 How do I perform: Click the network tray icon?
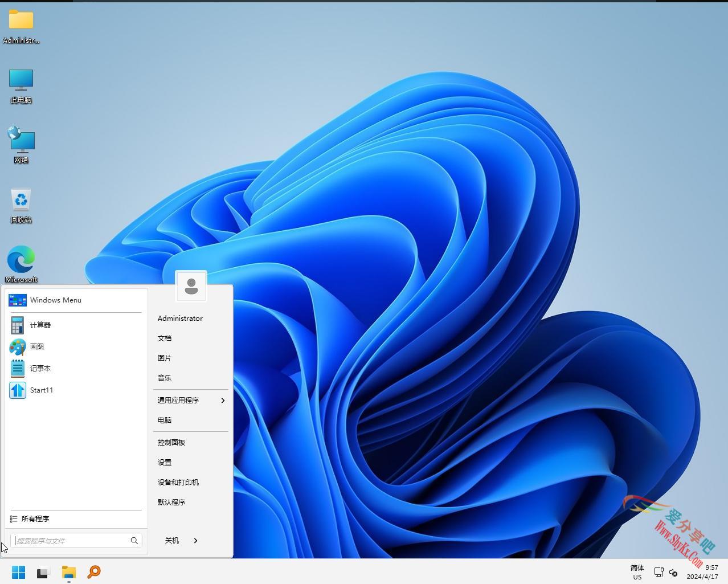coord(659,572)
